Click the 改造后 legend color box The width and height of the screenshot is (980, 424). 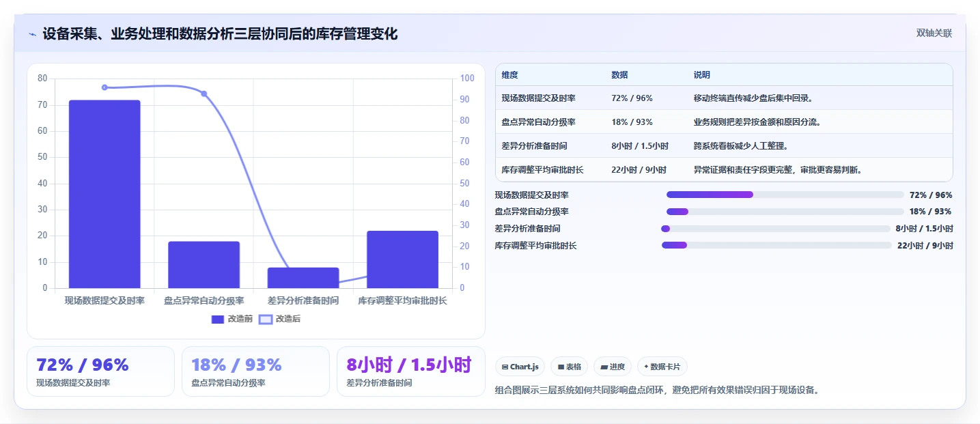point(265,319)
